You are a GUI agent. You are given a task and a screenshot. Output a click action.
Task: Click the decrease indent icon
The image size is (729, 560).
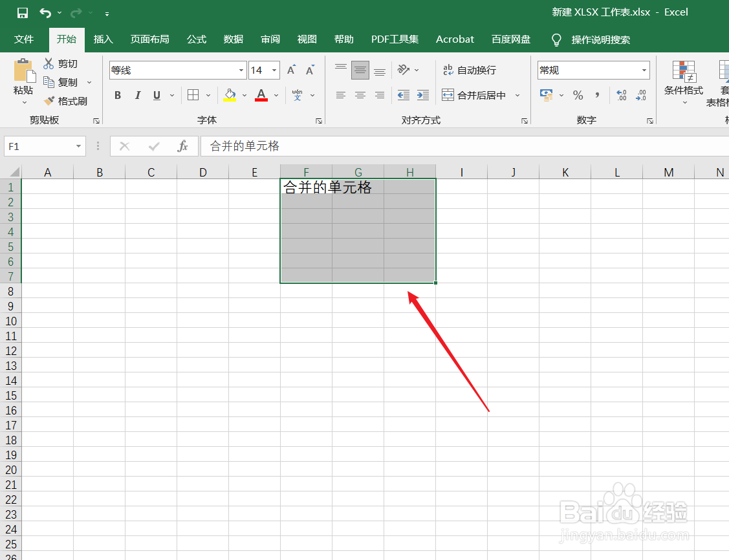404,95
